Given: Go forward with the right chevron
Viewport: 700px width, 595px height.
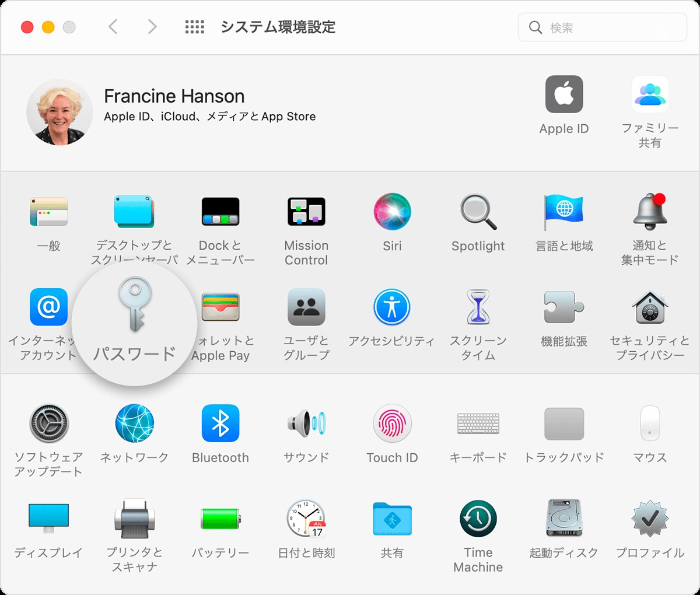Looking at the screenshot, I should 152,27.
